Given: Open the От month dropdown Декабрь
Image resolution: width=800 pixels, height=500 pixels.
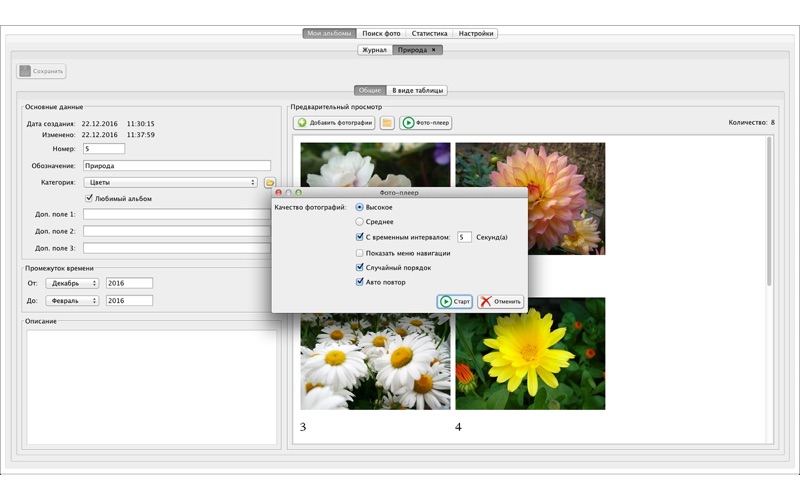Looking at the screenshot, I should (72, 283).
